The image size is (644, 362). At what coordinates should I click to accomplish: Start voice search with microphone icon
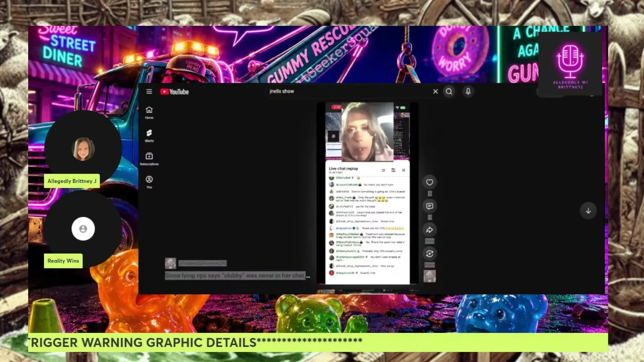(x=468, y=92)
